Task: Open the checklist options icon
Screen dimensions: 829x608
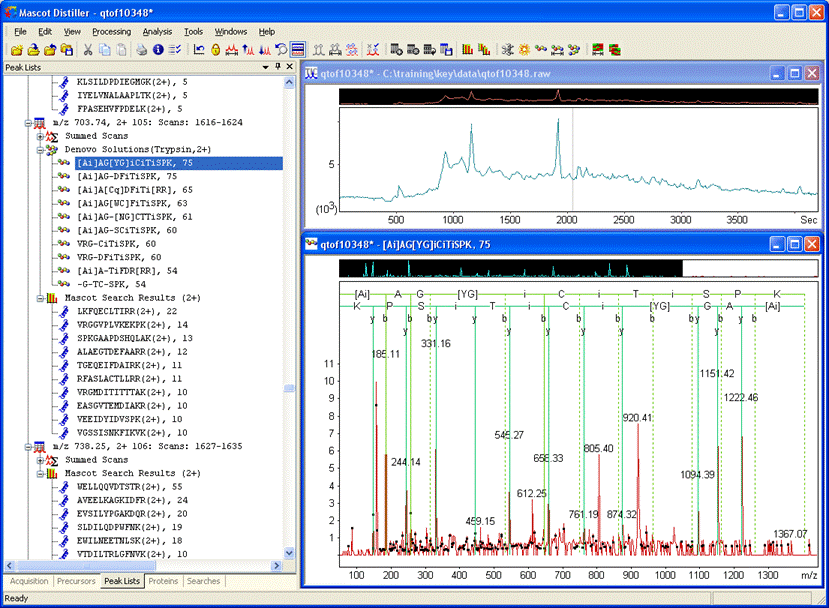Action: click(x=174, y=50)
